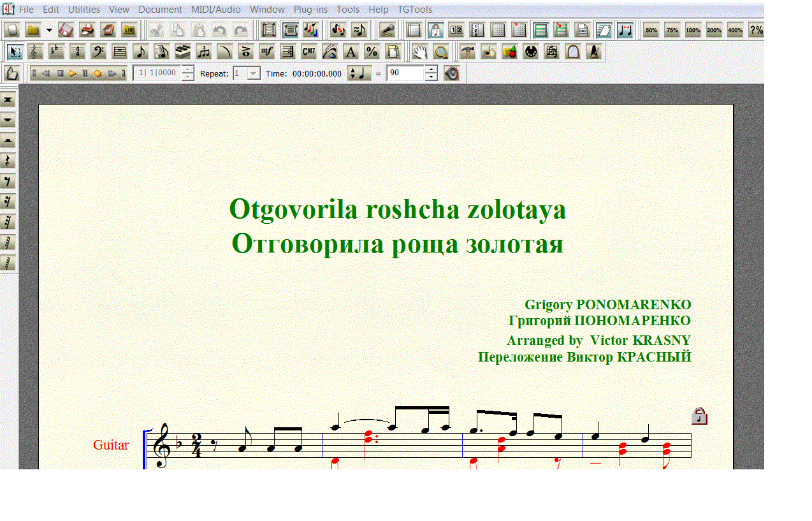Select the Mirror tool

pyautogui.click(x=572, y=52)
